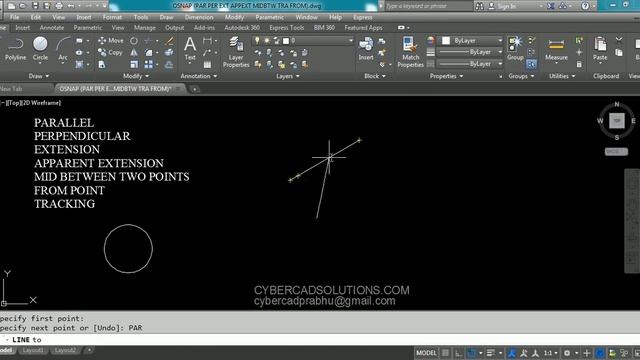
Task: Select the Arc draw tool
Action: click(x=62, y=49)
